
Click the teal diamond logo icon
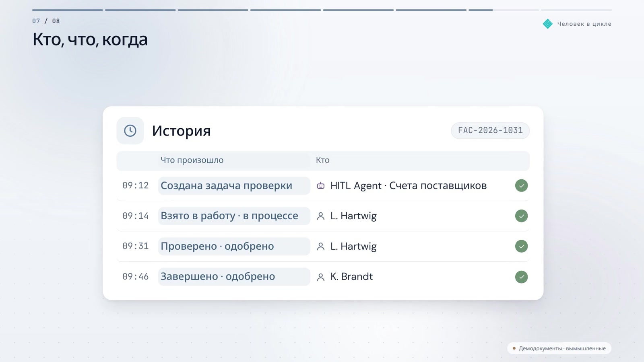548,24
